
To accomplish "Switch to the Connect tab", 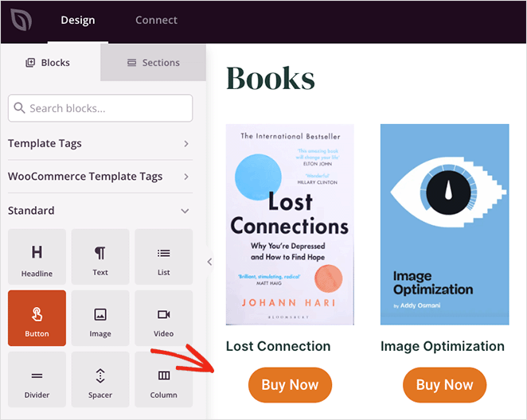I will (x=156, y=20).
